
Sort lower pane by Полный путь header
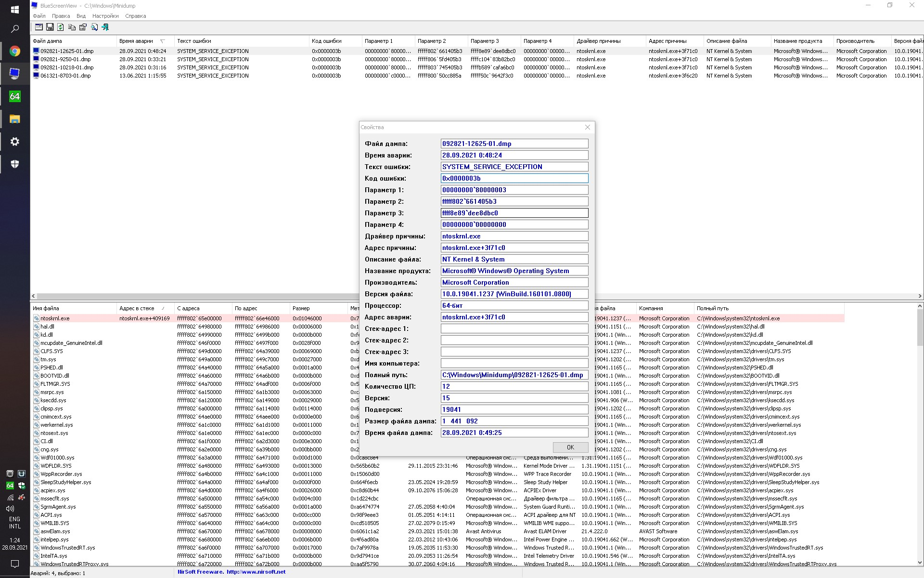coord(769,308)
